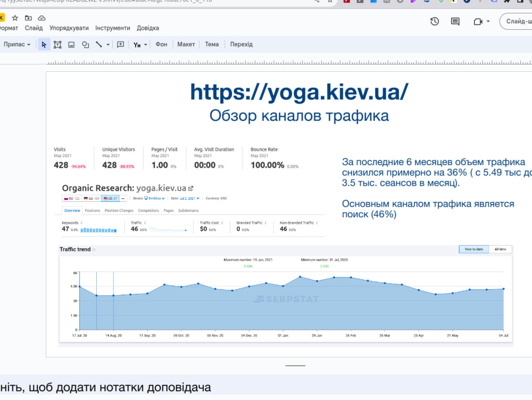Click the Макет toolbar button
The width and height of the screenshot is (532, 400).
point(186,45)
